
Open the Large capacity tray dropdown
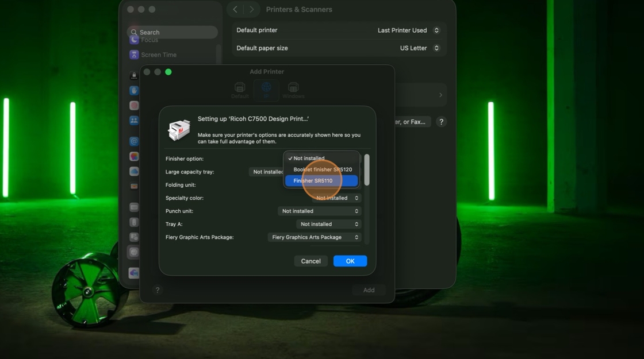click(x=266, y=172)
